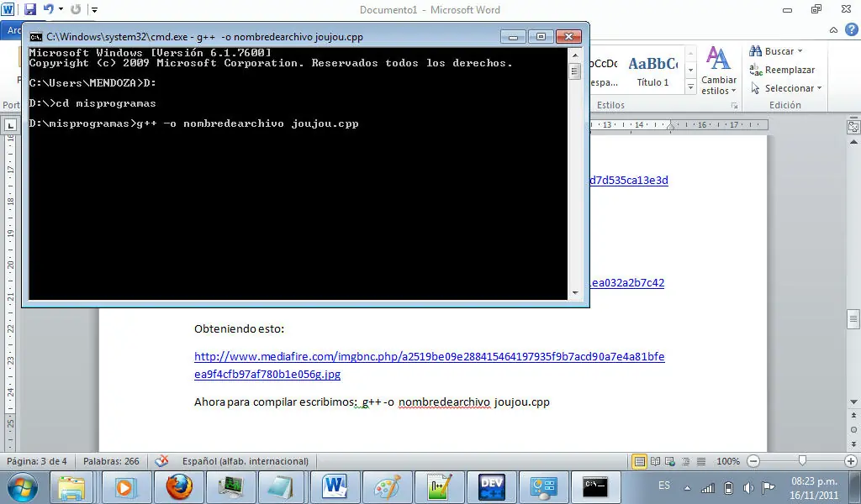
Task: Open the Windows Start orb
Action: pos(23,487)
